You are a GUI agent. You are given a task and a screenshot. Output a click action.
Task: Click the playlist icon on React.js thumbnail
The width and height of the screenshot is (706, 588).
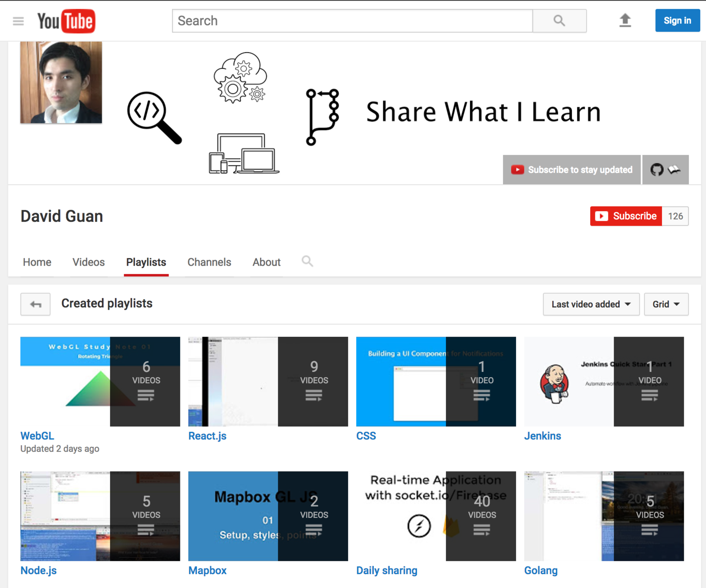pyautogui.click(x=314, y=395)
